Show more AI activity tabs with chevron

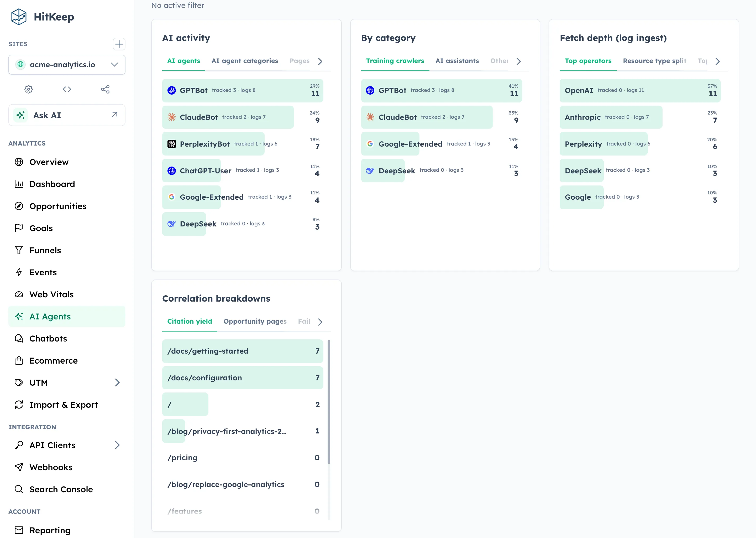[320, 61]
